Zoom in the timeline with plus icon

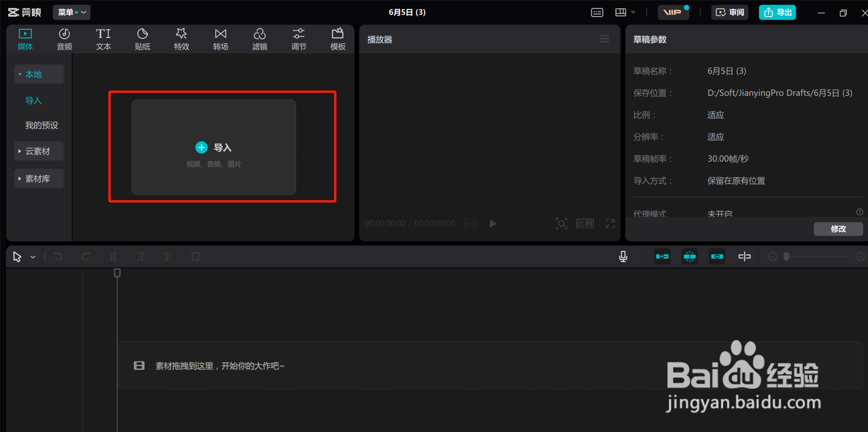pos(860,256)
